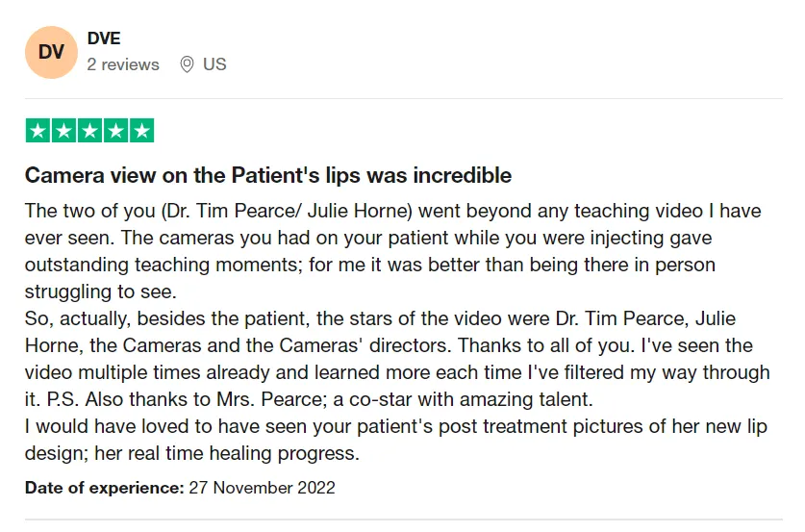Click the fourth green rating star

tap(116, 131)
